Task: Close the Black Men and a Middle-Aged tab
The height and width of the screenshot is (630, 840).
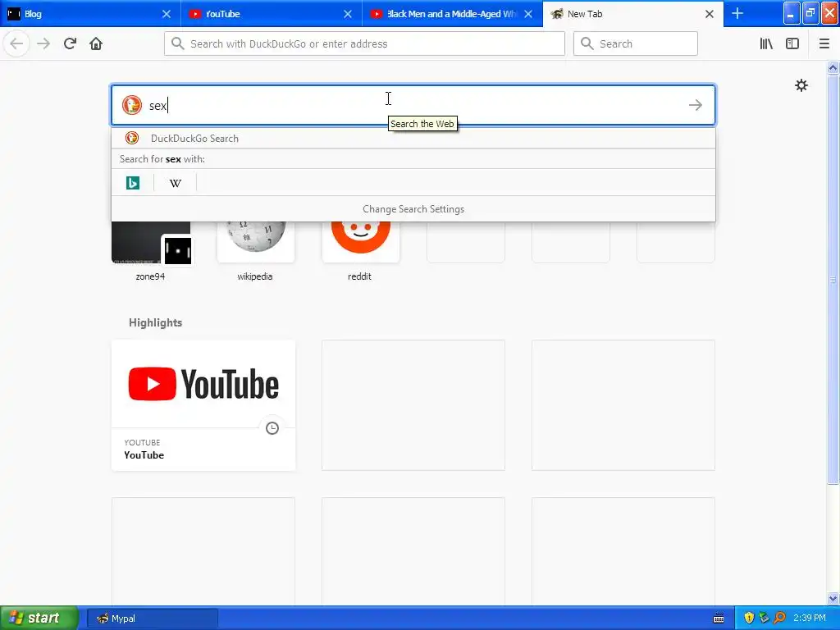Action: [528, 14]
